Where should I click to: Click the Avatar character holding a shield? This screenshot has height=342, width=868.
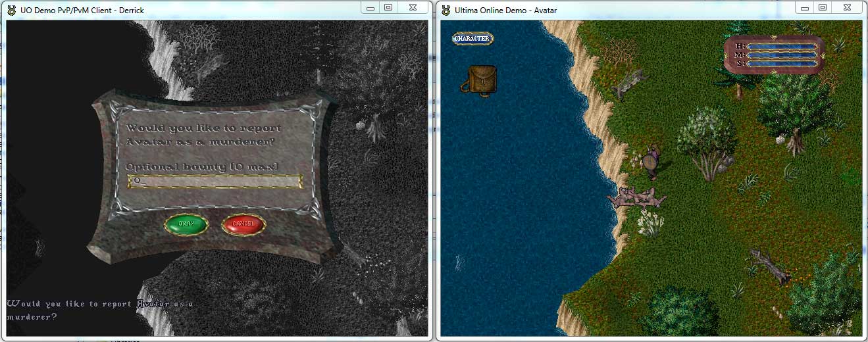[x=651, y=161]
